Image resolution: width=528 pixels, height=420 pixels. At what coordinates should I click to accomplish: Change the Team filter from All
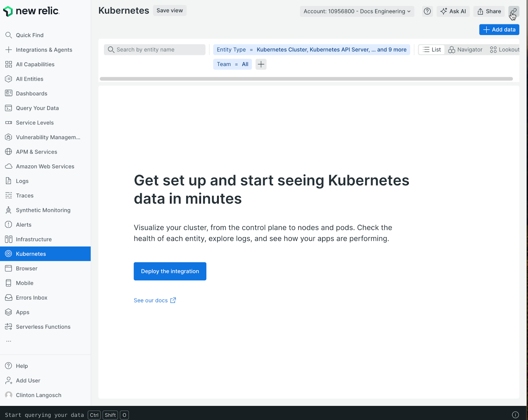click(x=232, y=64)
